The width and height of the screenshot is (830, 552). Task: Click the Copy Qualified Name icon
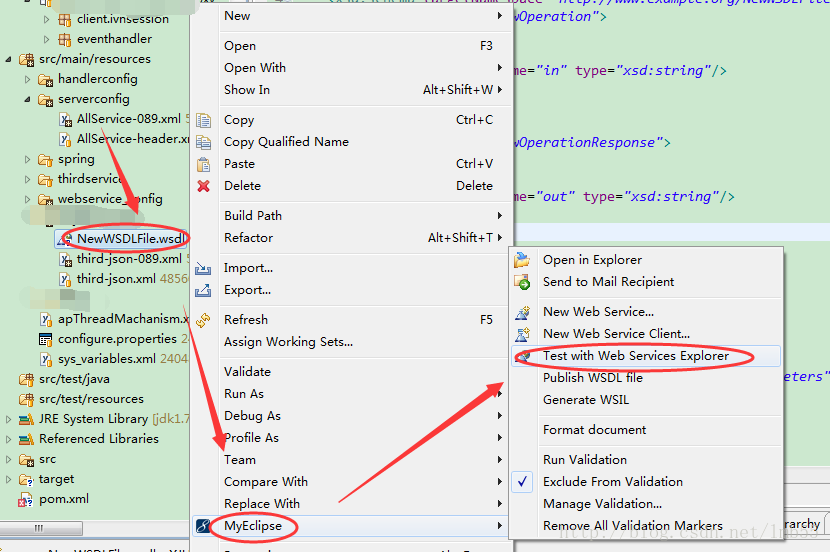tap(203, 142)
